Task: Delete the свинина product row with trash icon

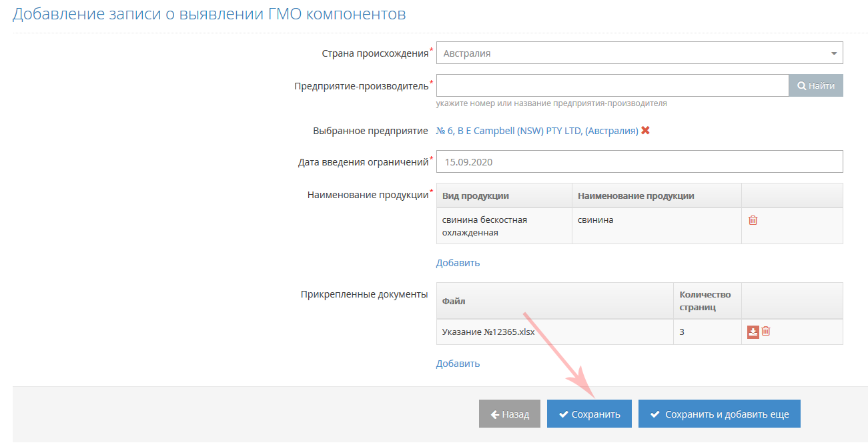Action: tap(753, 220)
